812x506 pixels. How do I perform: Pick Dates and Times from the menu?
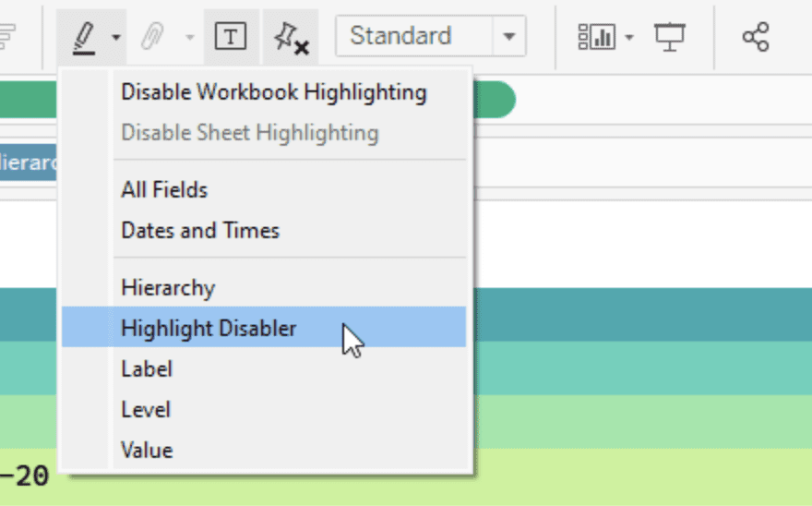coord(200,231)
